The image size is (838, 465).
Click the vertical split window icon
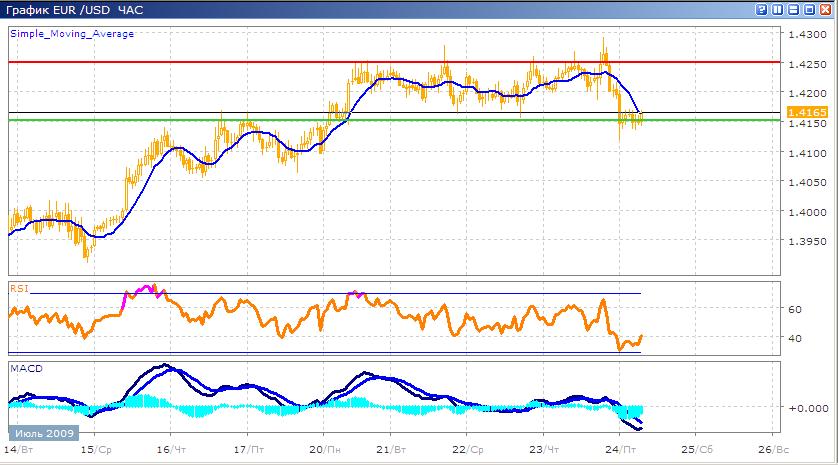[779, 9]
